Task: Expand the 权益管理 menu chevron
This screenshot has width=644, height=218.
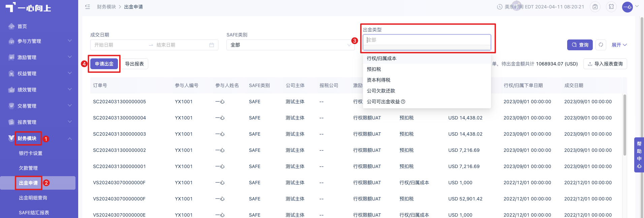Action: coord(70,73)
